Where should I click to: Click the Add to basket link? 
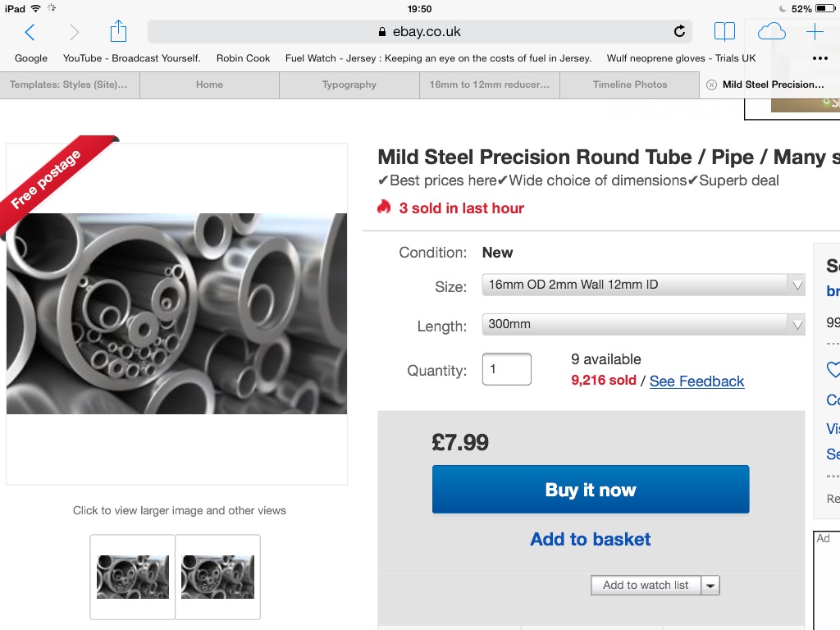tap(591, 539)
